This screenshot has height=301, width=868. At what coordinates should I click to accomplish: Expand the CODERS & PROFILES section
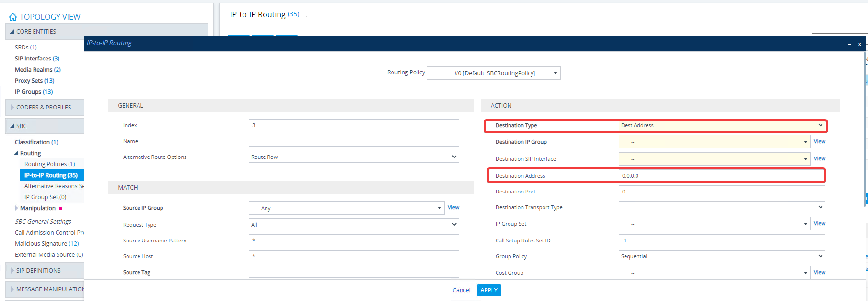pos(12,108)
